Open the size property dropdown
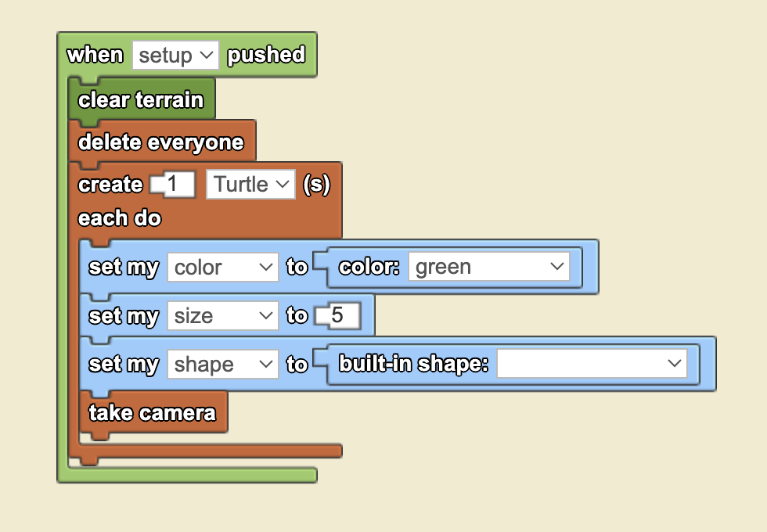The height and width of the screenshot is (532, 767). tap(222, 316)
